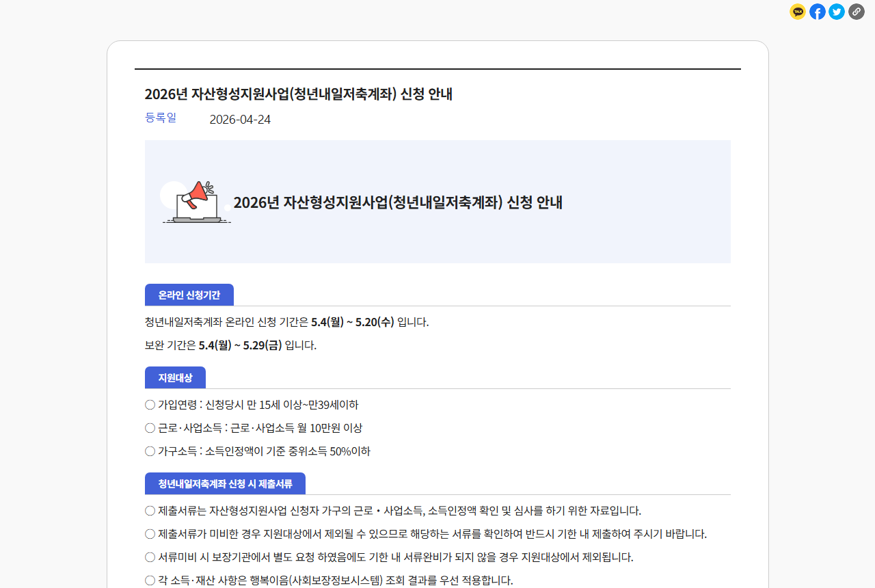This screenshot has height=588, width=875.
Task: Click the page title '2026년 자산형성지원사업(청년내일저축계좌) 신청 안내'
Action: click(299, 94)
